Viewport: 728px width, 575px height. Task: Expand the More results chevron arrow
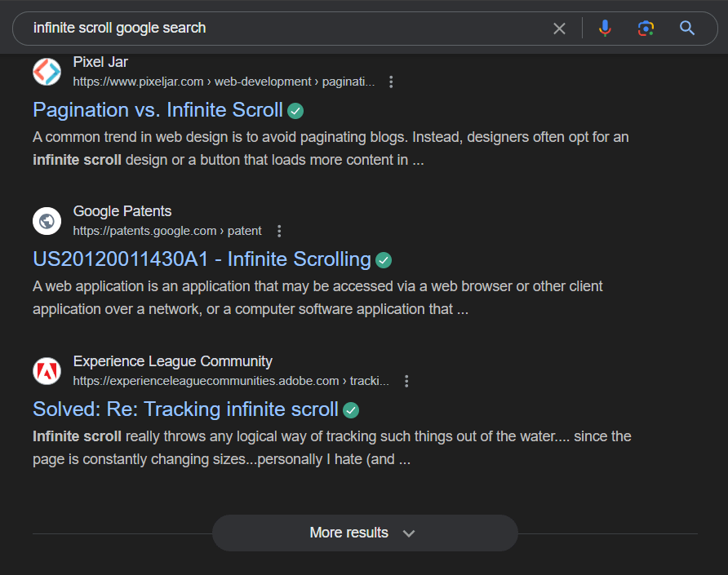(x=409, y=533)
